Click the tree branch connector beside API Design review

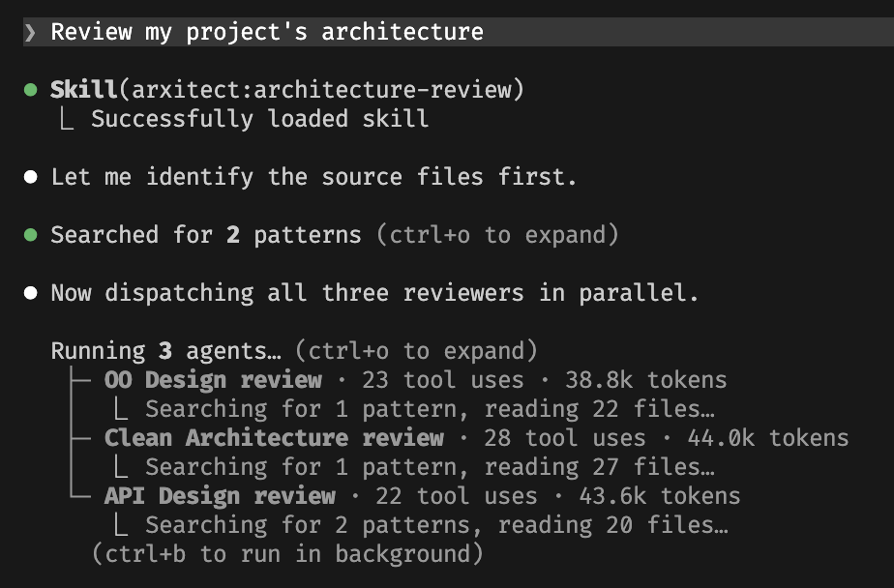[79, 492]
